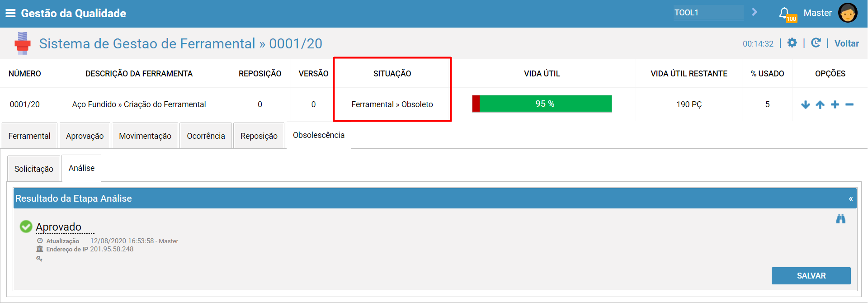
Task: Collapse the Resultado da Etapa Análise panel
Action: (851, 198)
